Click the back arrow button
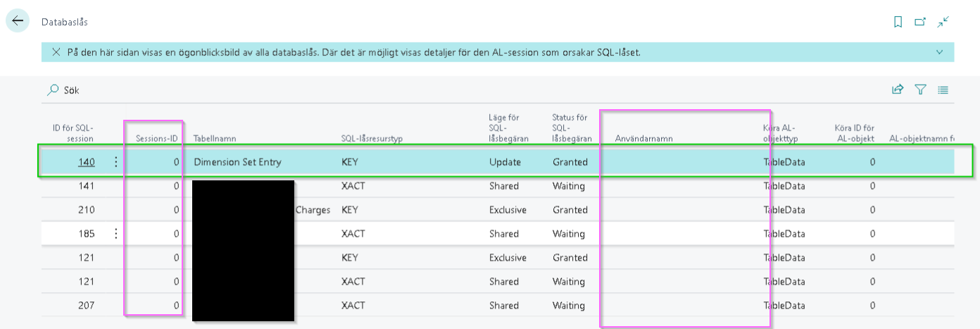Viewport: 980px width, 329px height. coord(17,21)
